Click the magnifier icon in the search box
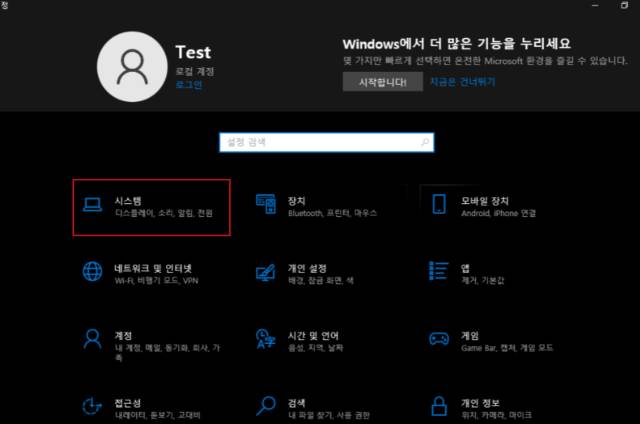This screenshot has height=424, width=640. click(424, 143)
